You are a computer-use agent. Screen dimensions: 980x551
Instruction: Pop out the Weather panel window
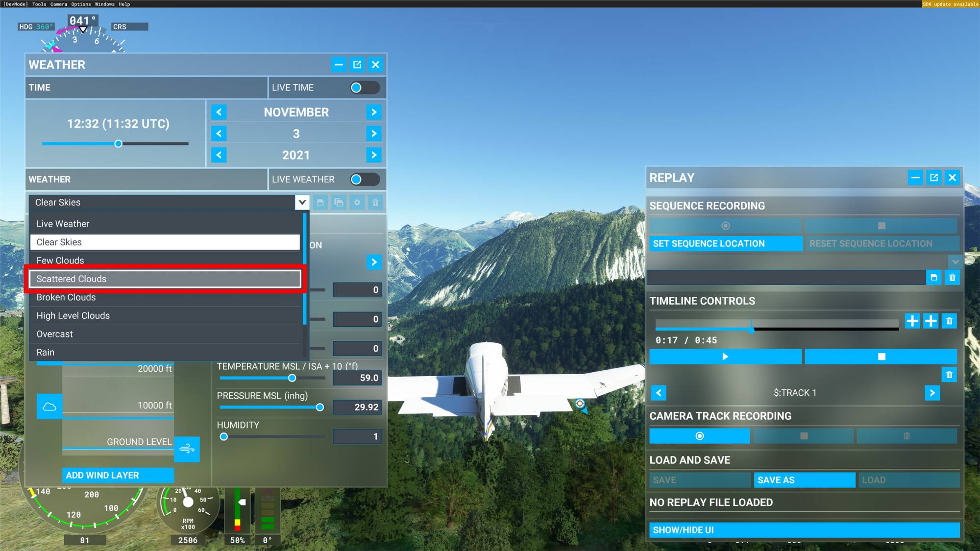click(x=357, y=65)
